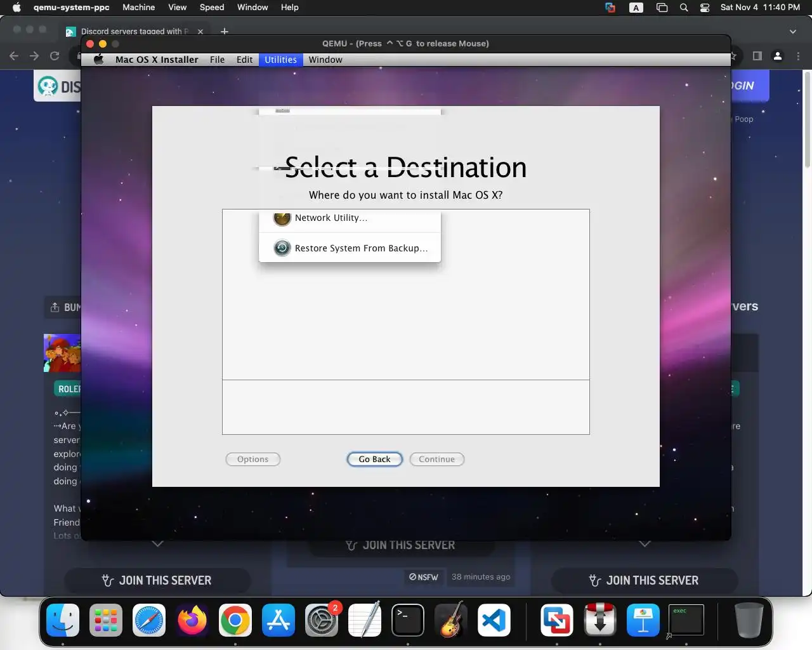Open the qemu-system-ppc application menu
Image resolution: width=812 pixels, height=650 pixels.
tap(71, 8)
